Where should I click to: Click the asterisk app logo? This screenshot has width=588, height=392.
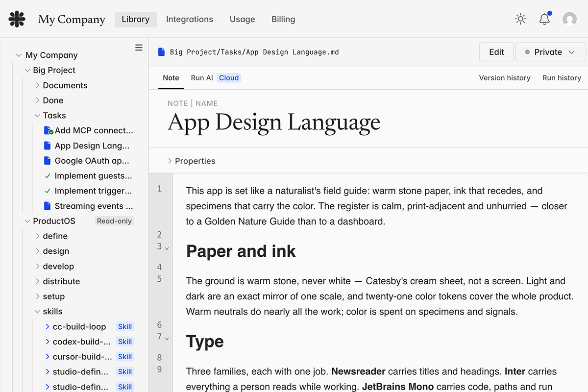[17, 19]
